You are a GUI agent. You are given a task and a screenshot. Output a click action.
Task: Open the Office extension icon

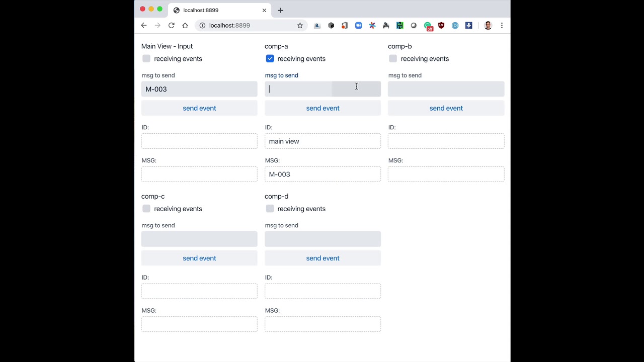(x=345, y=25)
